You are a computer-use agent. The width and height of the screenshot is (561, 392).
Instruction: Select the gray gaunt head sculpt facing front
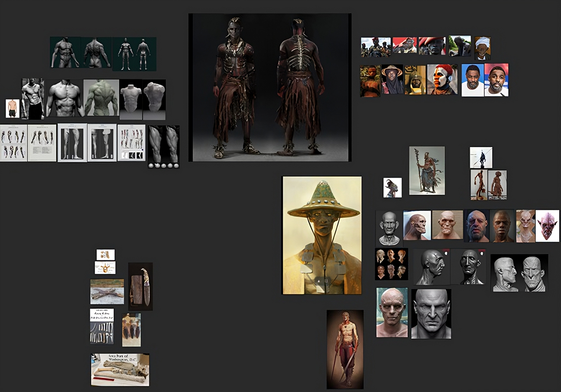(x=468, y=267)
